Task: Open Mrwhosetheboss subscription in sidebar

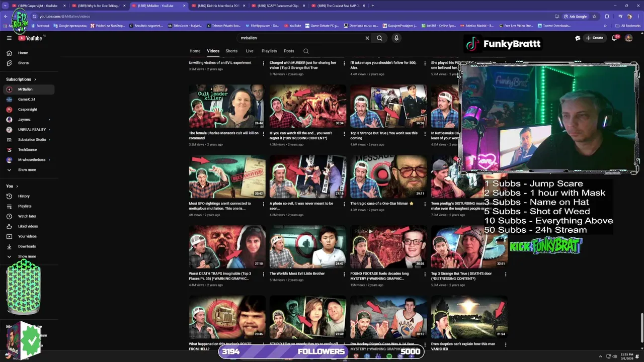Action: click(29, 160)
